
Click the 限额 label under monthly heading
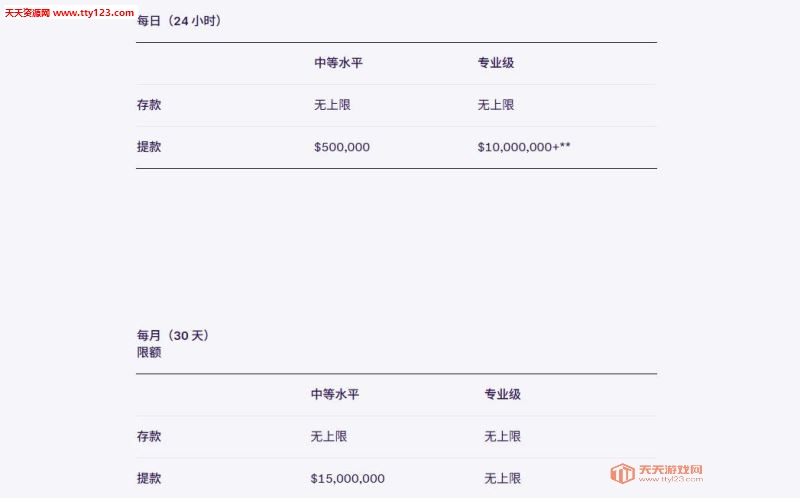coord(149,352)
